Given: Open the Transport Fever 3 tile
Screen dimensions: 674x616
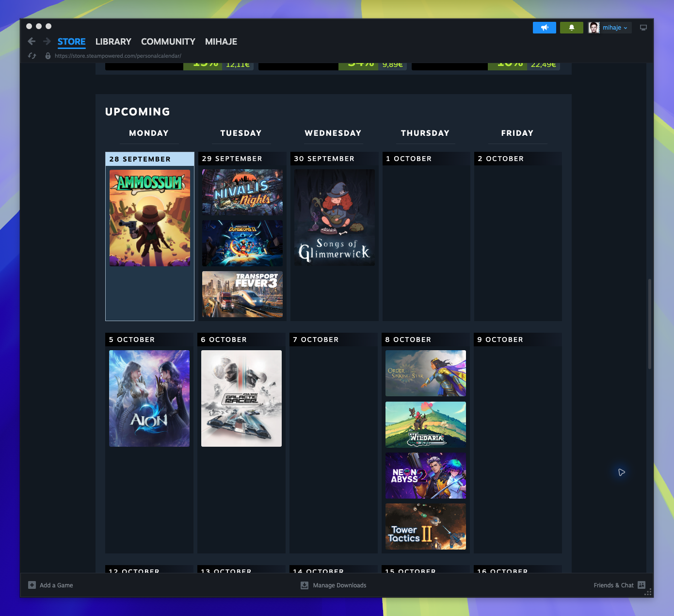Looking at the screenshot, I should click(242, 294).
